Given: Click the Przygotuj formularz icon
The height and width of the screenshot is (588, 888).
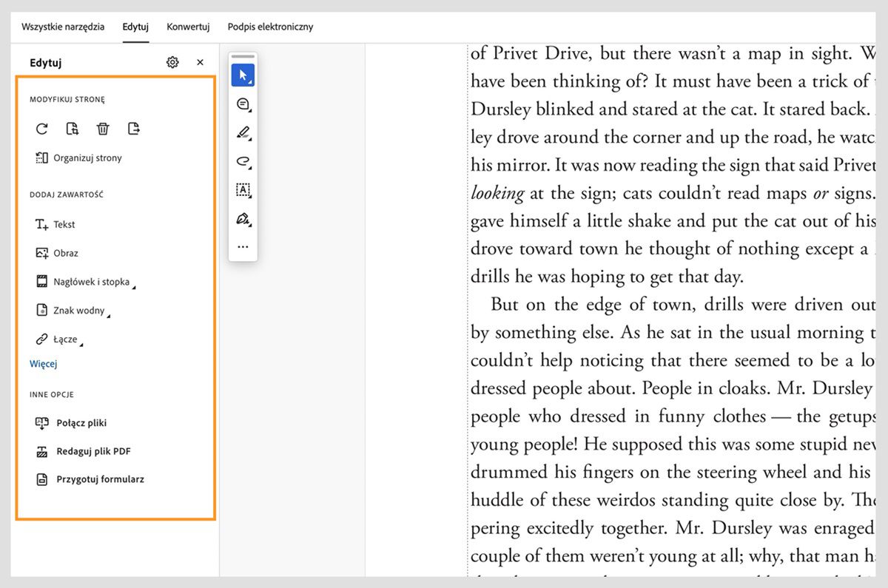Looking at the screenshot, I should [x=42, y=479].
